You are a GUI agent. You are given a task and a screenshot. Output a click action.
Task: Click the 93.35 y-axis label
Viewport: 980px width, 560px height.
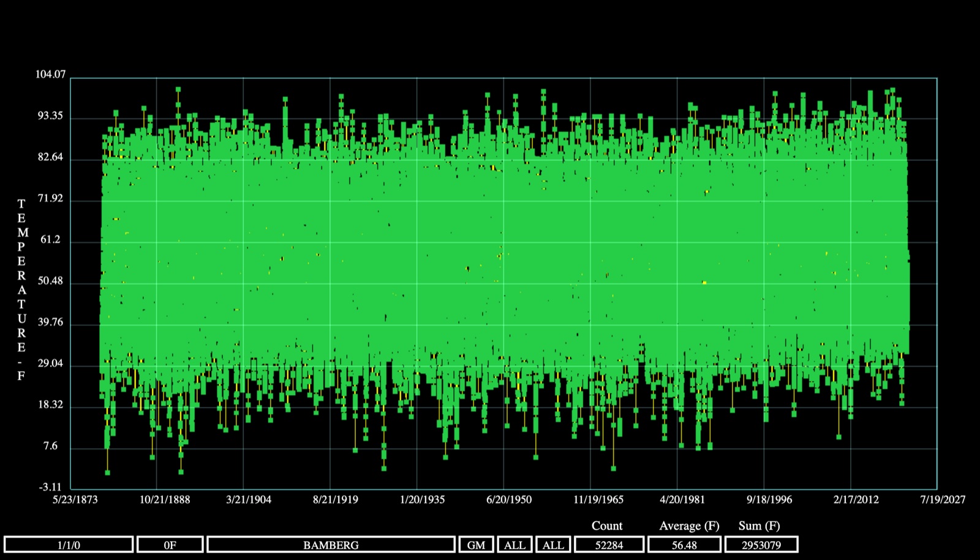50,116
